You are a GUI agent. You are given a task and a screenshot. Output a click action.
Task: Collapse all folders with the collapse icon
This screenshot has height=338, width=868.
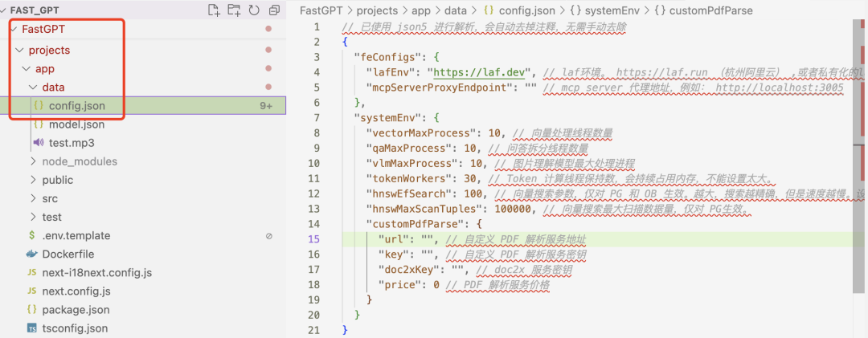coord(274,10)
